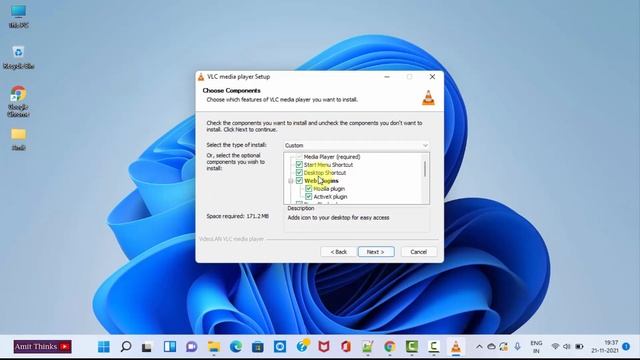Launch Microsoft Edge from taskbar
Image resolution: width=640 pixels, height=360 pixels.
point(236,347)
